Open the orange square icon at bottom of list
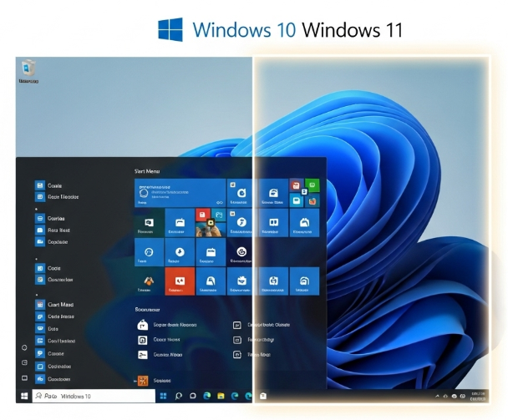Viewport: 508px width, 420px height. pyautogui.click(x=143, y=381)
